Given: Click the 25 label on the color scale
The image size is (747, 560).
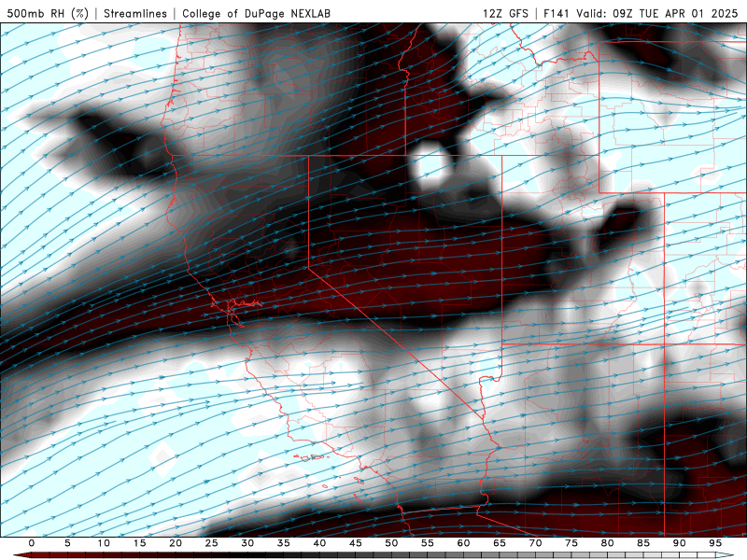Looking at the screenshot, I should click(212, 543).
